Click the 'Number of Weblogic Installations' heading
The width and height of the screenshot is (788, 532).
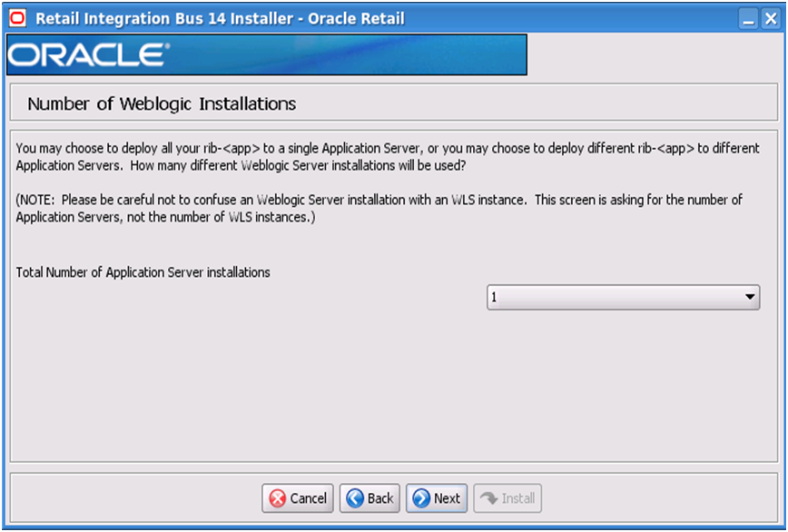click(x=162, y=104)
